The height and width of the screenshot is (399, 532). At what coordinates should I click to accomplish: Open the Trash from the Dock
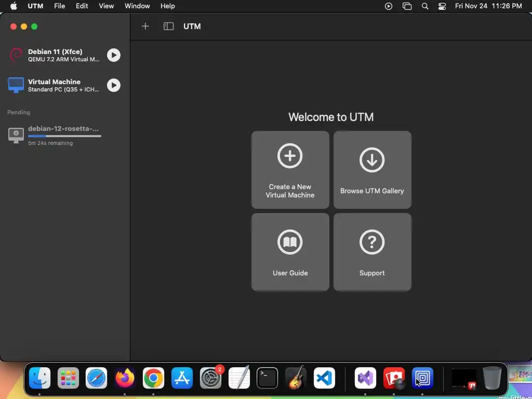[492, 378]
